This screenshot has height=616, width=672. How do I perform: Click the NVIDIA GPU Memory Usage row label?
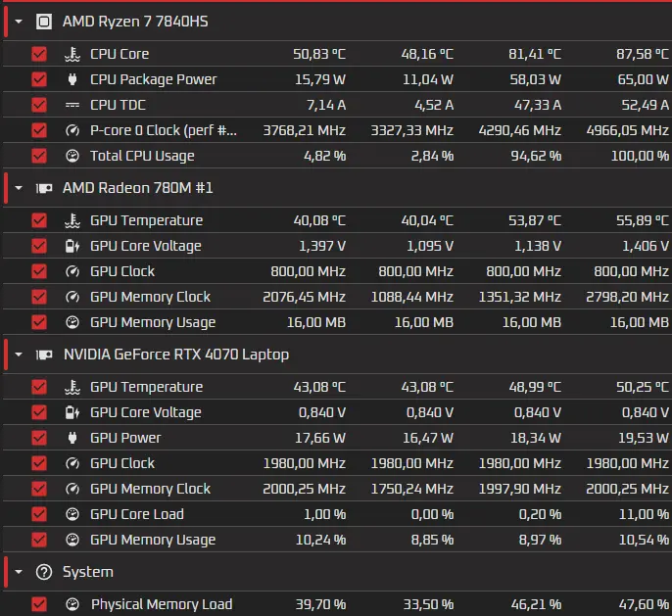(x=153, y=540)
